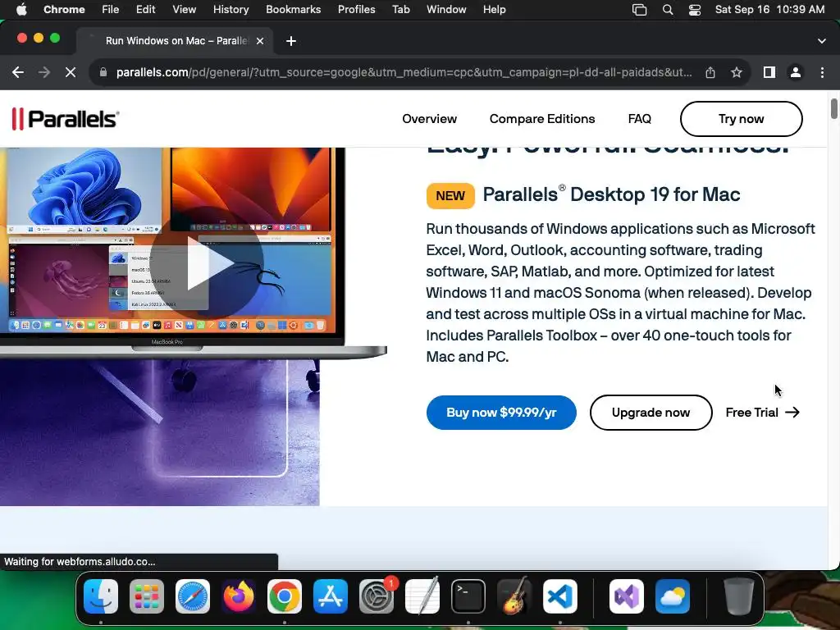Open the Bookmarks menu
The image size is (840, 630).
293,10
